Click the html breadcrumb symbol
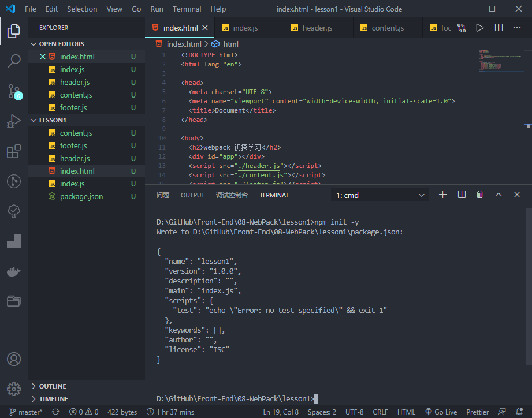Screen dimensions: 532x418 (x=225, y=44)
